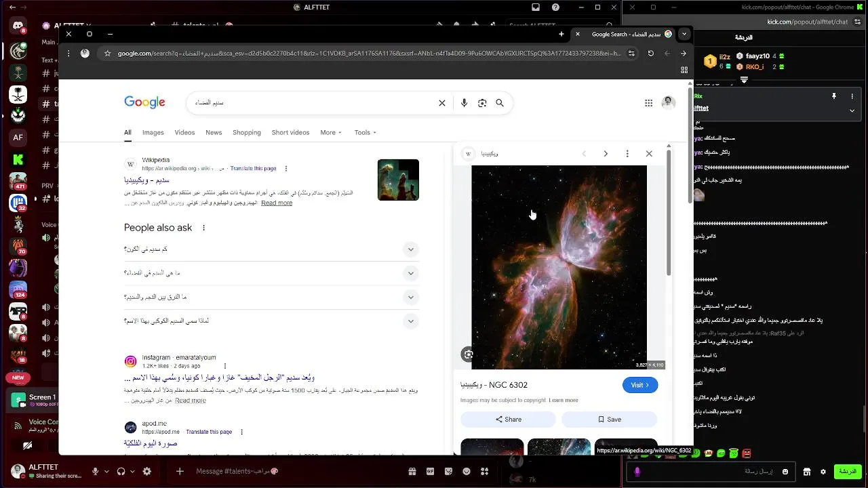Expand second People also ask question
The width and height of the screenshot is (868, 488).
(x=410, y=273)
